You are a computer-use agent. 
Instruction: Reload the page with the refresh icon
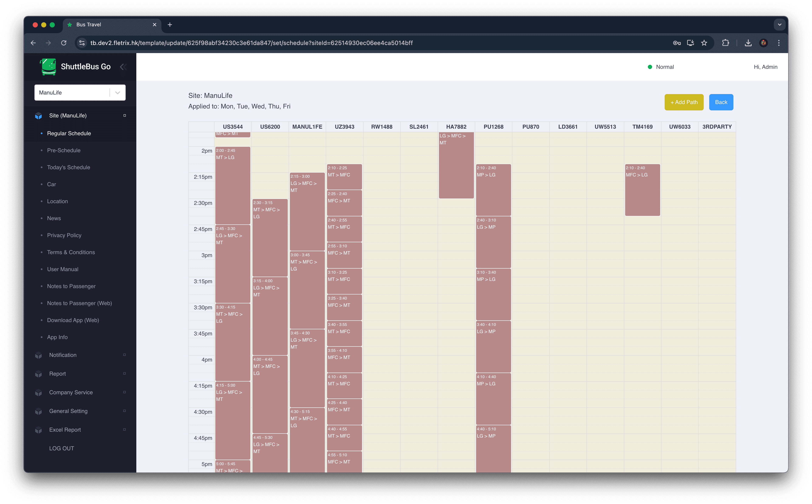tap(64, 43)
